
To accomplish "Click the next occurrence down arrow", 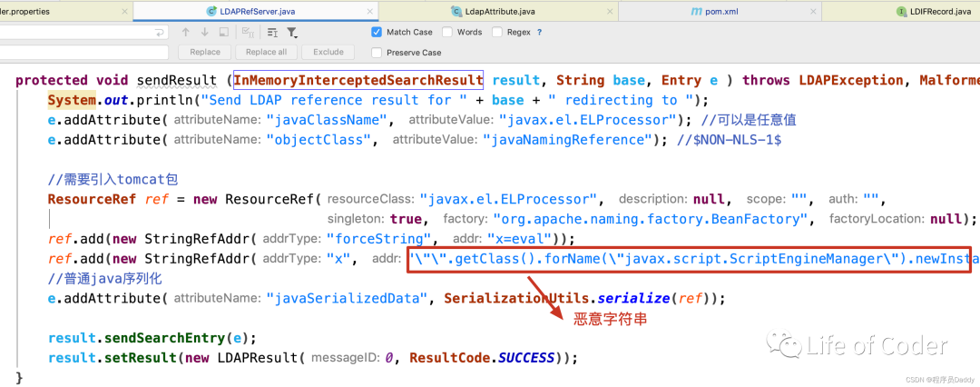I will pyautogui.click(x=204, y=33).
